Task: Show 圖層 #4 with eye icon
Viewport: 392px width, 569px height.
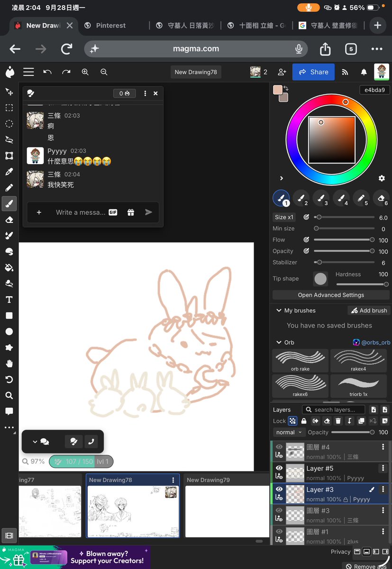Action: tap(279, 447)
